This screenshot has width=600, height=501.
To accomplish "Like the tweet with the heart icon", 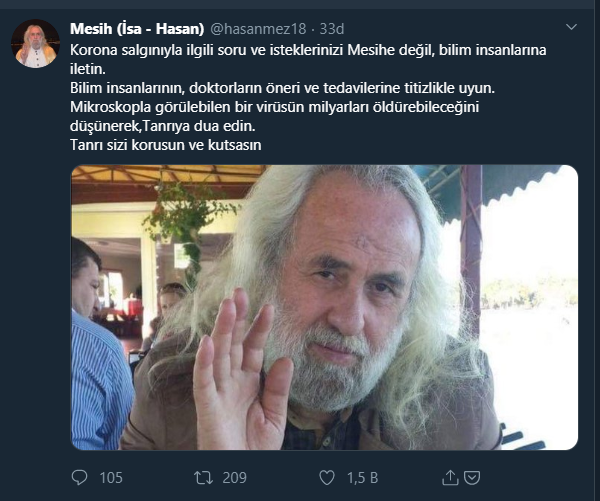I will (327, 478).
